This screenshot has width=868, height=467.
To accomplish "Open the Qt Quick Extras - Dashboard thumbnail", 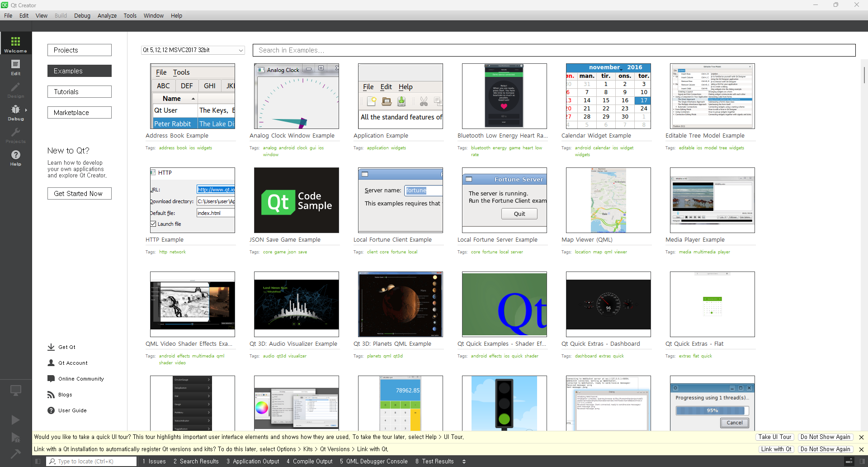I will click(609, 305).
